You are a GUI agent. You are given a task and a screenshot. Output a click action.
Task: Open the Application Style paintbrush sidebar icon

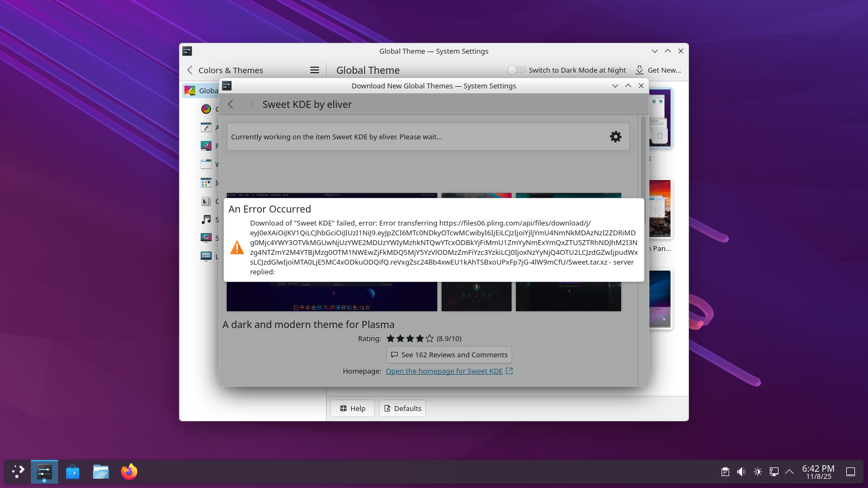[x=206, y=127]
